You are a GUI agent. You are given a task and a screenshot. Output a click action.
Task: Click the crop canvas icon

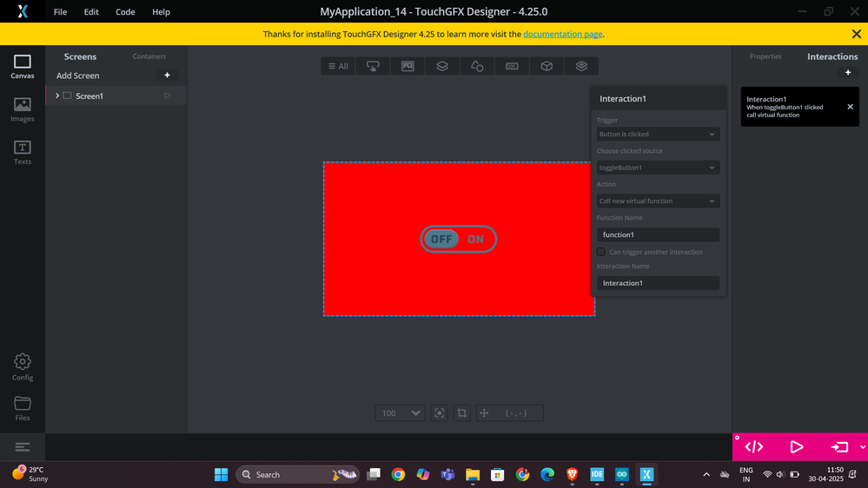(461, 412)
